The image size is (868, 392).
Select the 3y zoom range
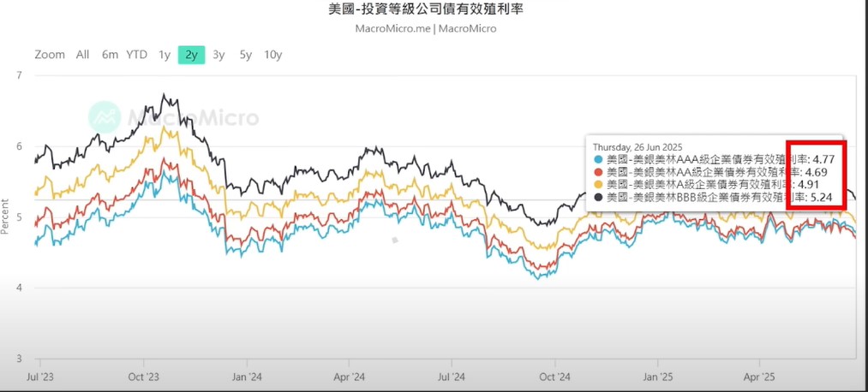(218, 55)
